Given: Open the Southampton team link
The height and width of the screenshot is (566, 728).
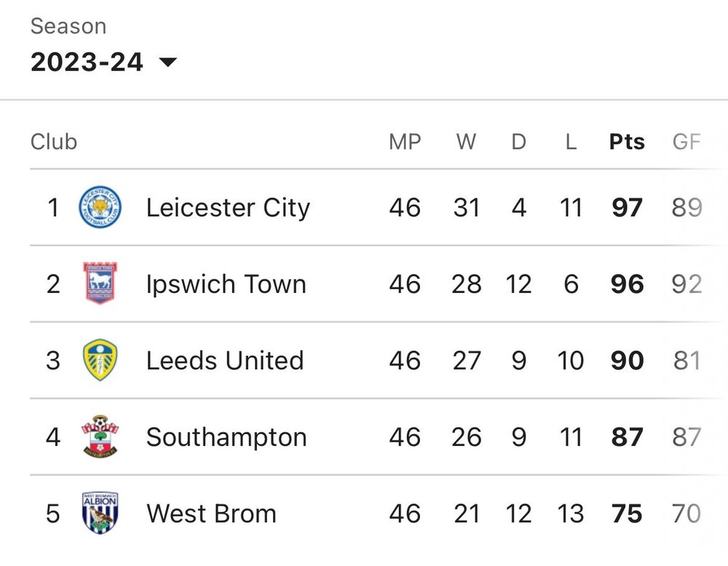Looking at the screenshot, I should pyautogui.click(x=226, y=437).
